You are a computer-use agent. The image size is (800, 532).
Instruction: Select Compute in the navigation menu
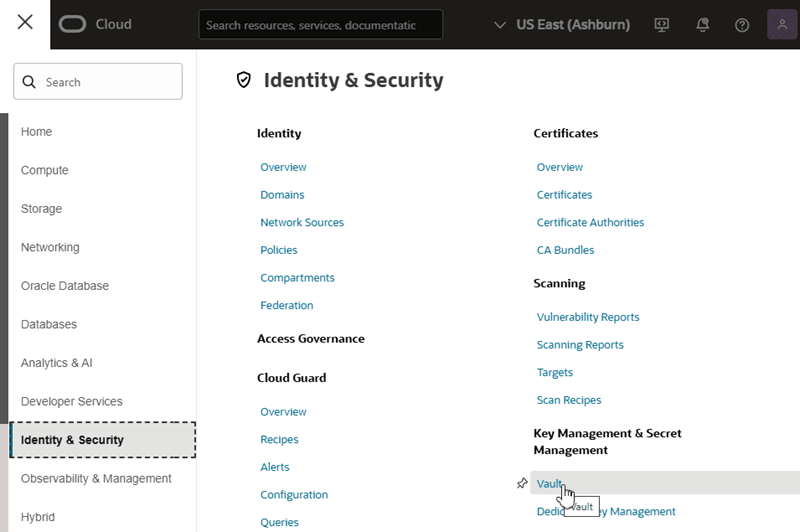pyautogui.click(x=45, y=170)
